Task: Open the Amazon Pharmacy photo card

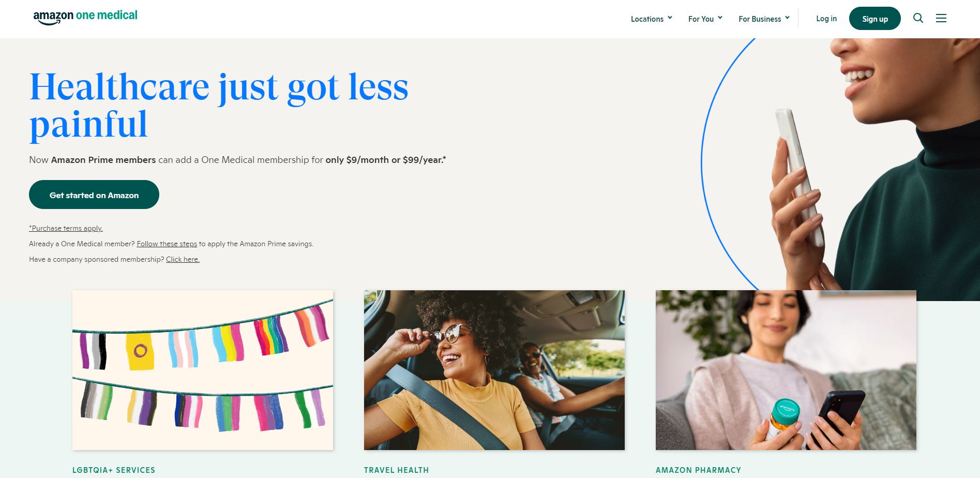Action: (786, 370)
